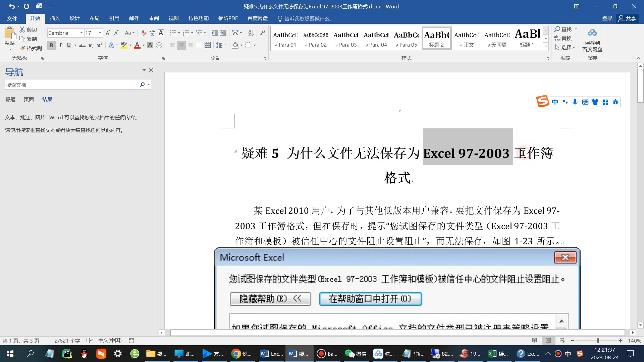The height and width of the screenshot is (362, 644).
Task: Click the Clear All Formatting icon
Action: tap(144, 33)
